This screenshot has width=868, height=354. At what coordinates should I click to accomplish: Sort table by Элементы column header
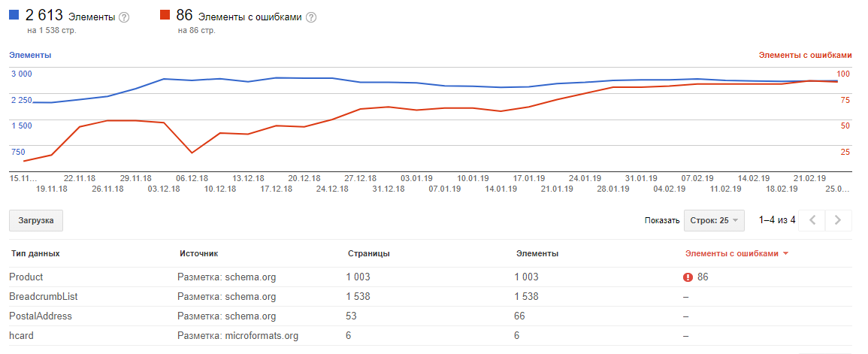click(537, 254)
